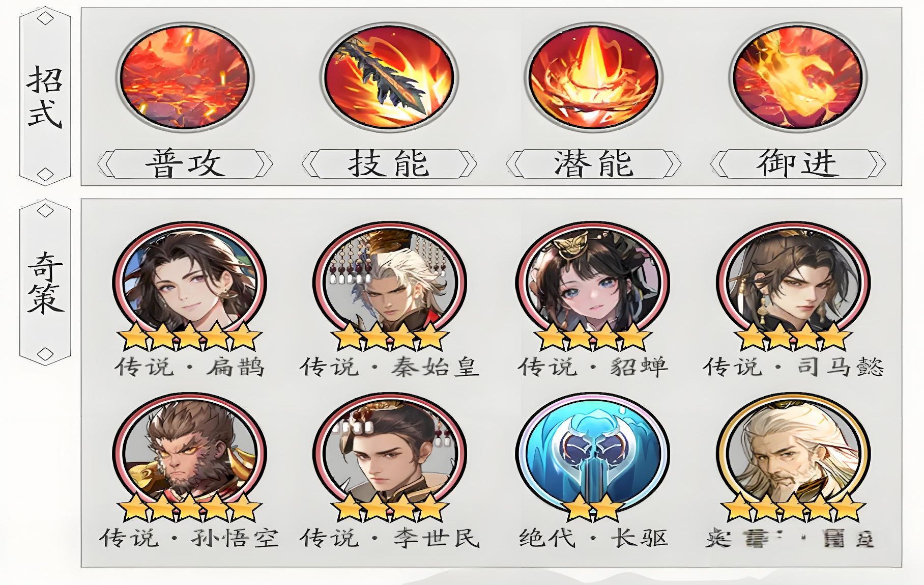Click the 技能 label banner

tap(389, 164)
